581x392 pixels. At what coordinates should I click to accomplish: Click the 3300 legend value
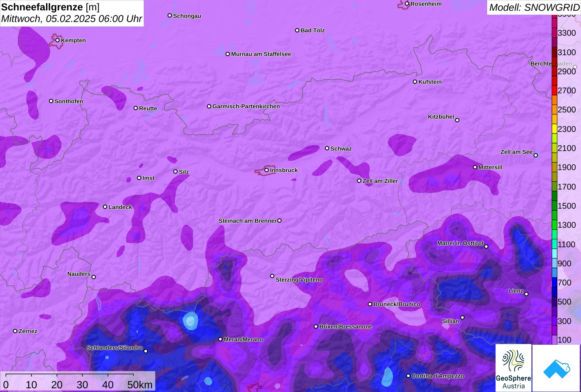[x=567, y=33]
